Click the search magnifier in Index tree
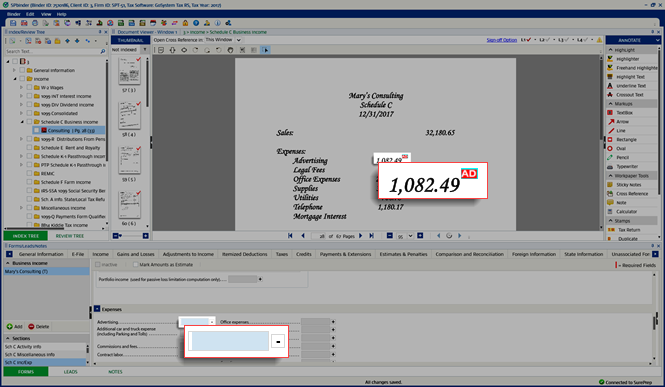Viewport: 665px width, 387px height. [103, 51]
